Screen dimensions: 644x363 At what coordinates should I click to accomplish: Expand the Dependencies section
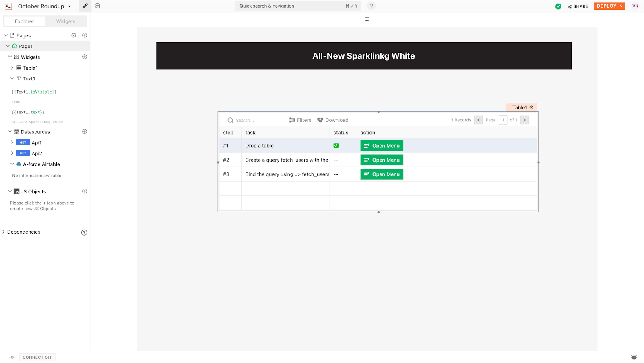pyautogui.click(x=4, y=232)
